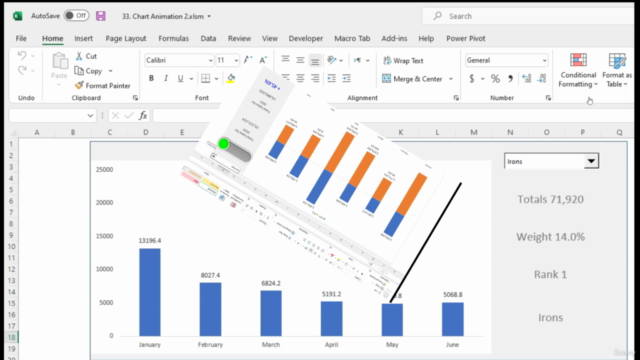The height and width of the screenshot is (360, 640).
Task: Click Merge & Center
Action: point(412,79)
